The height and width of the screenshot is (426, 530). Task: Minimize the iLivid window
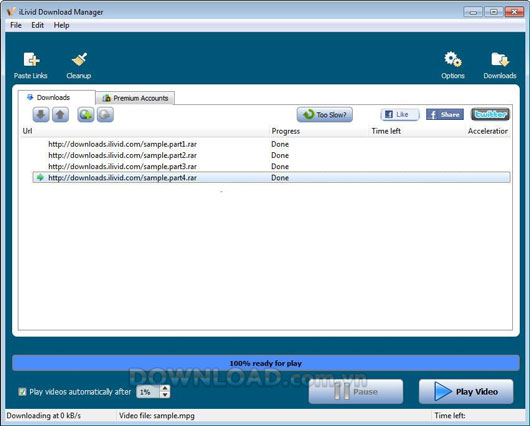tap(473, 12)
